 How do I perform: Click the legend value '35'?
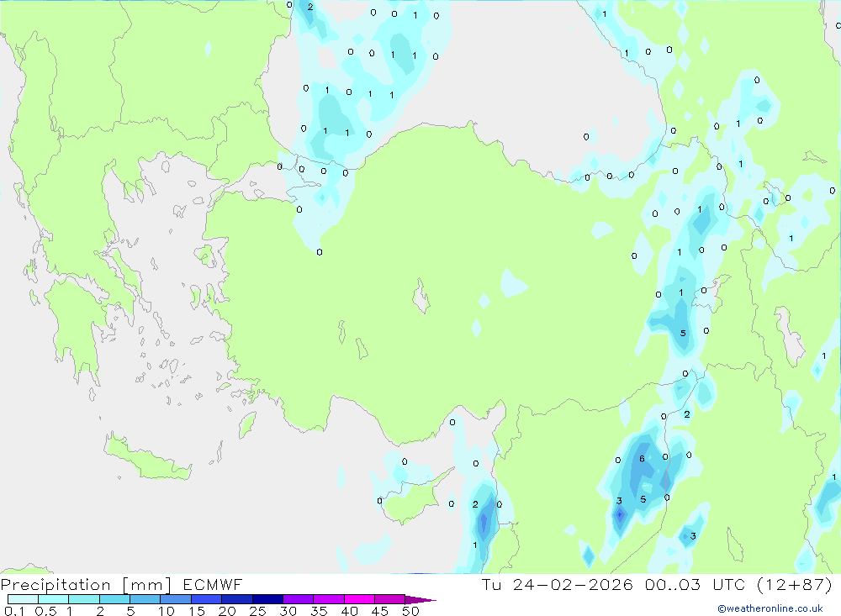point(319,611)
